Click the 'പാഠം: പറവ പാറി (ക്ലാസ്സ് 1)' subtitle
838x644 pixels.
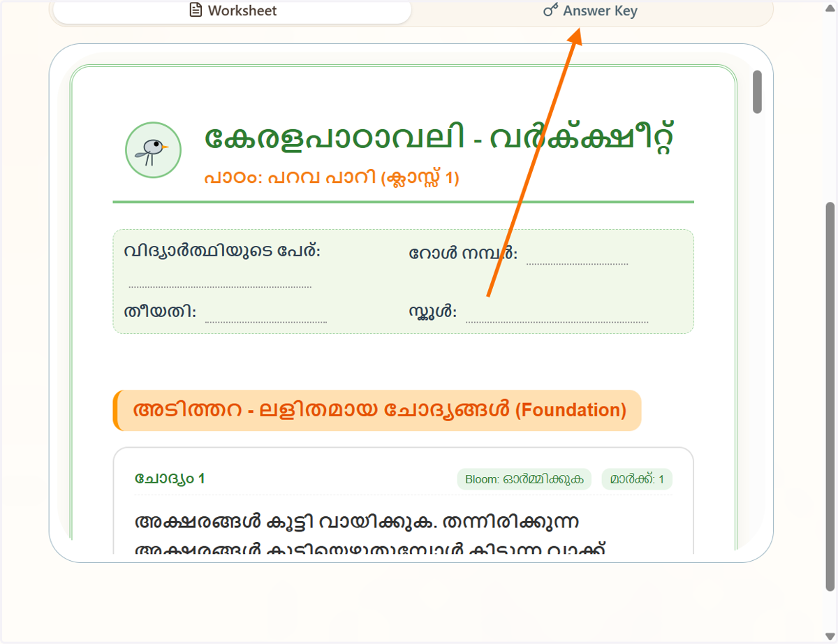point(332,177)
